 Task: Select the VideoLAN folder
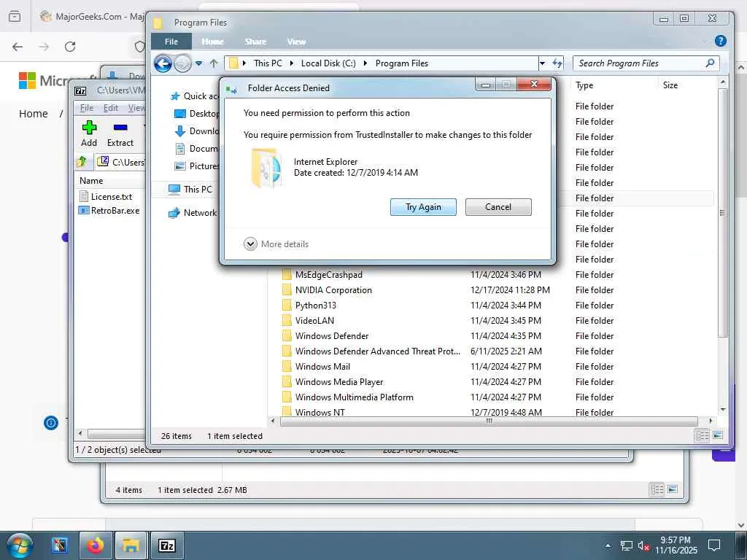[314, 321]
